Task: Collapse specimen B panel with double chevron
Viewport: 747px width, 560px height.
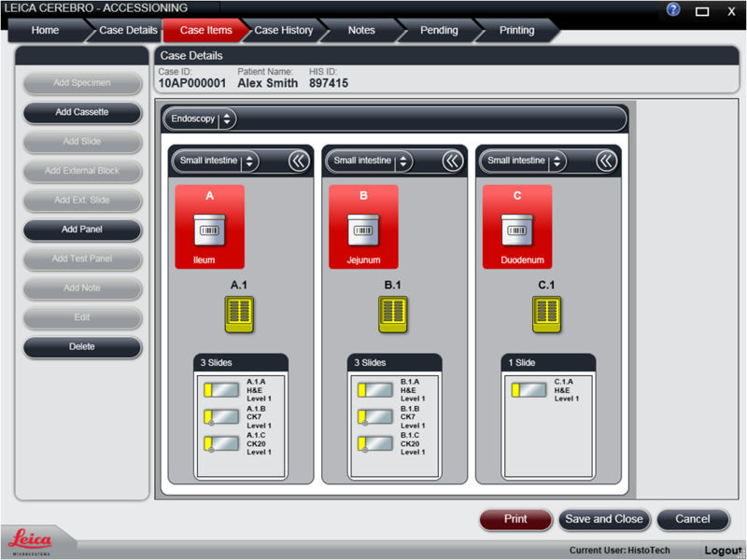Action: pyautogui.click(x=453, y=161)
